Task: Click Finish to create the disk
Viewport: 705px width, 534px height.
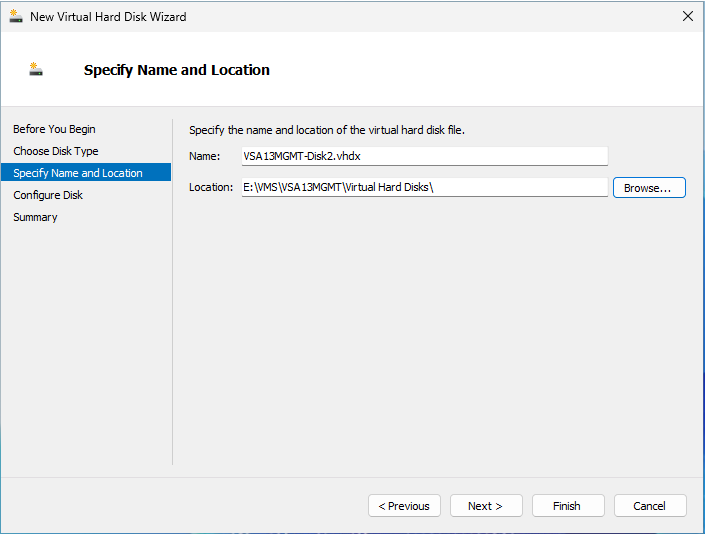Action: [x=567, y=506]
